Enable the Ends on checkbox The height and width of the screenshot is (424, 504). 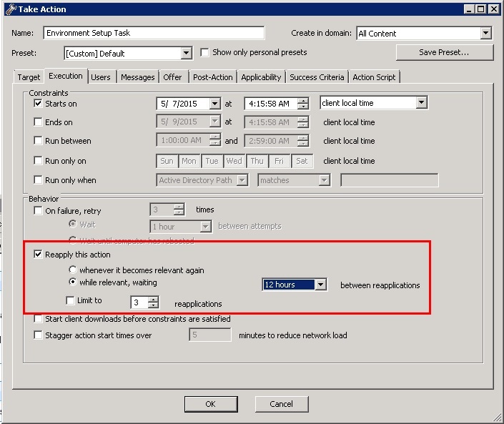38,122
